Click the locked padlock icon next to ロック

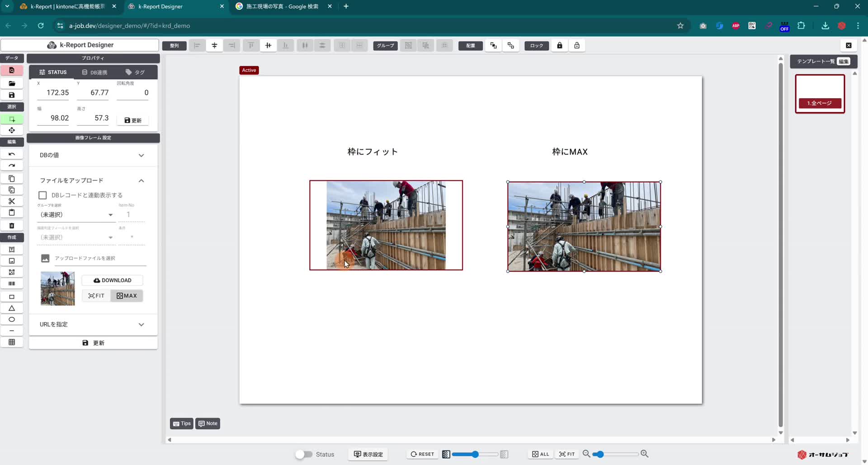coord(559,45)
